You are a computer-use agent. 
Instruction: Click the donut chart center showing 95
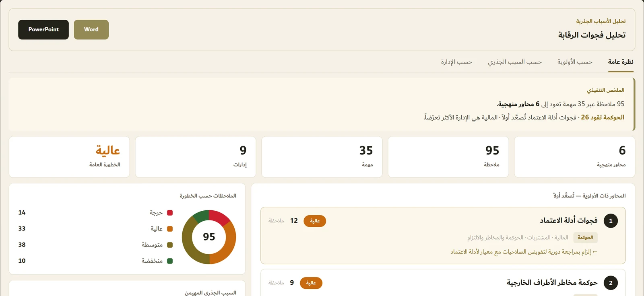point(209,237)
